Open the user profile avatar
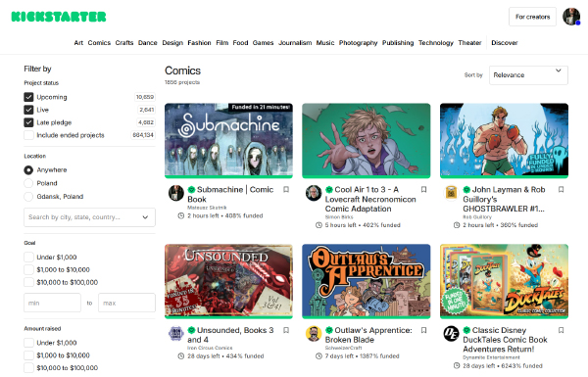Screen dimensions: 588x377 tap(571, 17)
